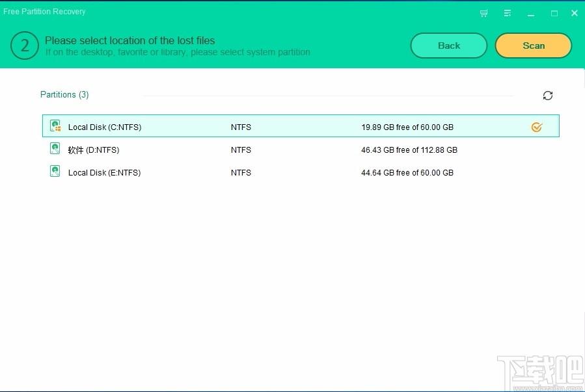Select the 软件 (D:NTFS) drive icon
Viewport: 585px width, 392px height.
coord(55,148)
